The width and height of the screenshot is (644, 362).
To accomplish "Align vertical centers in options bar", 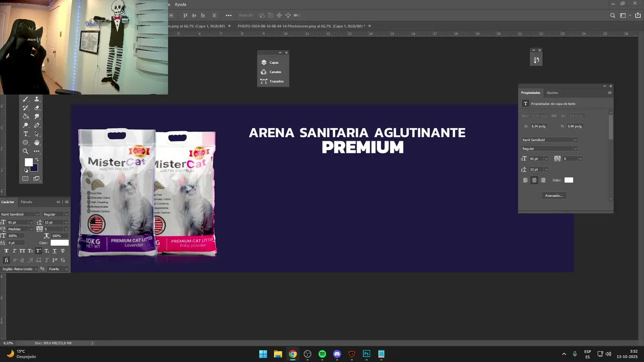I will tap(194, 15).
